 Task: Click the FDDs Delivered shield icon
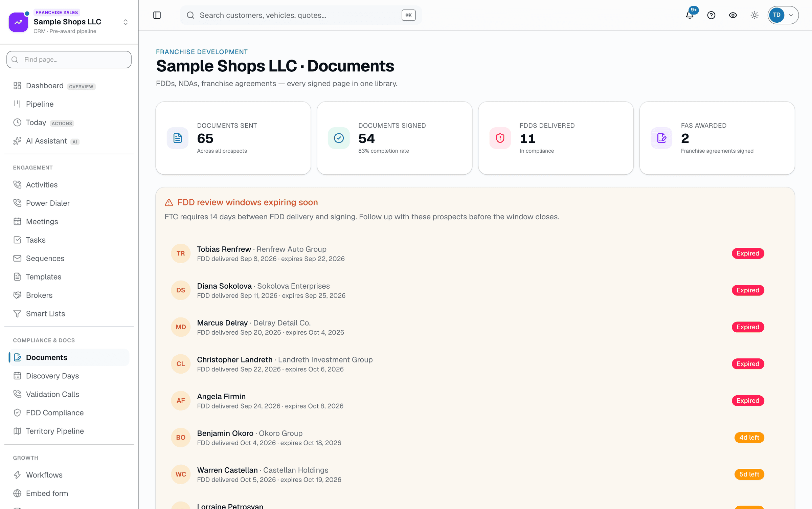click(x=500, y=138)
